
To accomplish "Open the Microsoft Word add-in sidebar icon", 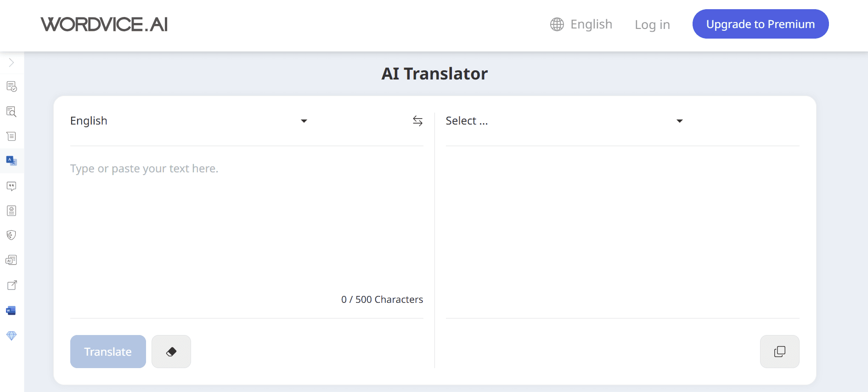I will pos(11,310).
